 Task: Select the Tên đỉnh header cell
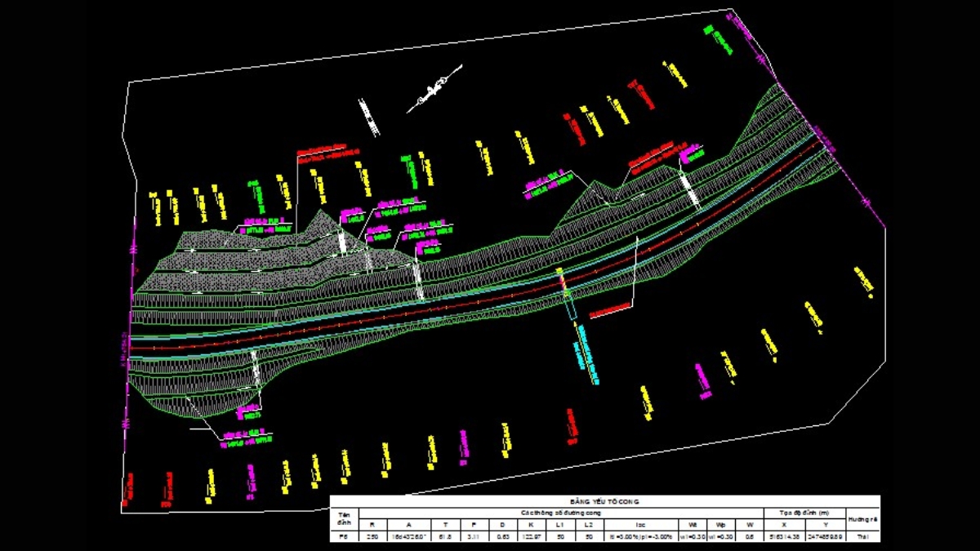point(344,518)
